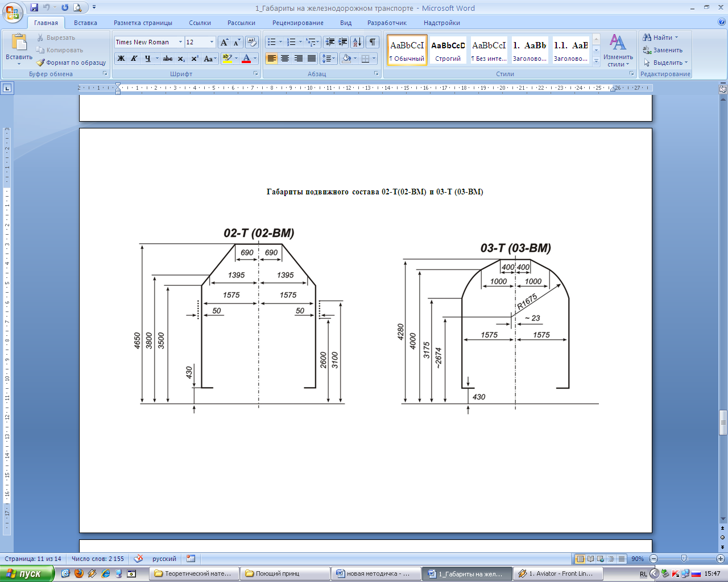Click the superscript x² icon
The image size is (728, 582).
[x=195, y=59]
